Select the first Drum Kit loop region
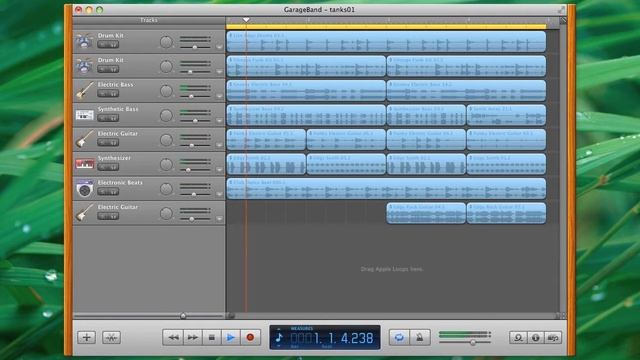The width and height of the screenshot is (640, 360). tap(386, 42)
